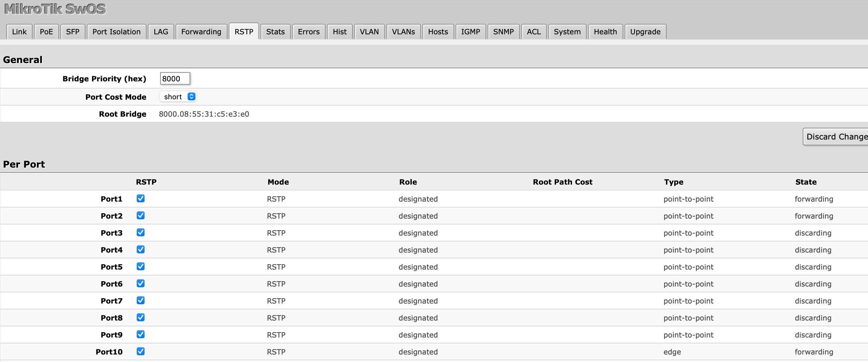This screenshot has height=362, width=868.
Task: Click the Discard Changes button
Action: 836,137
